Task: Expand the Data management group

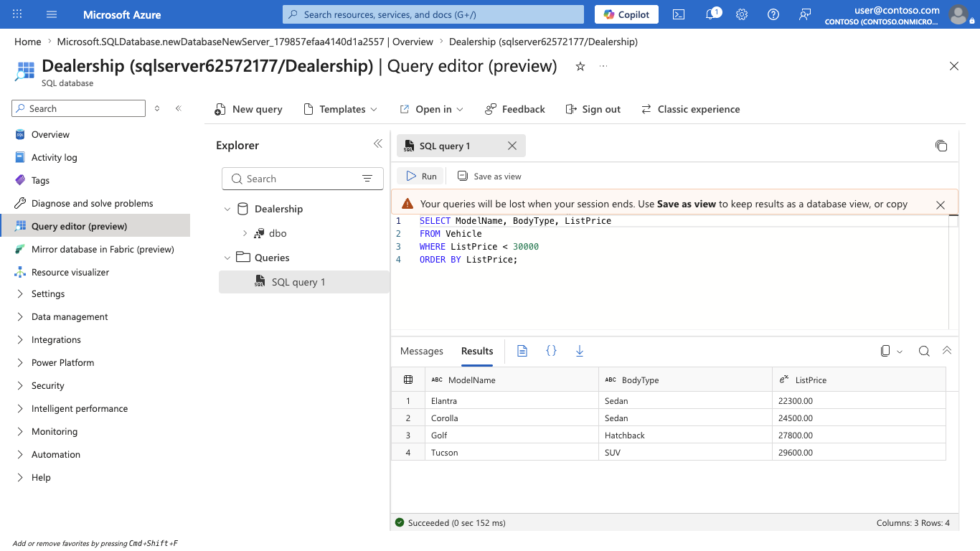Action: [20, 316]
